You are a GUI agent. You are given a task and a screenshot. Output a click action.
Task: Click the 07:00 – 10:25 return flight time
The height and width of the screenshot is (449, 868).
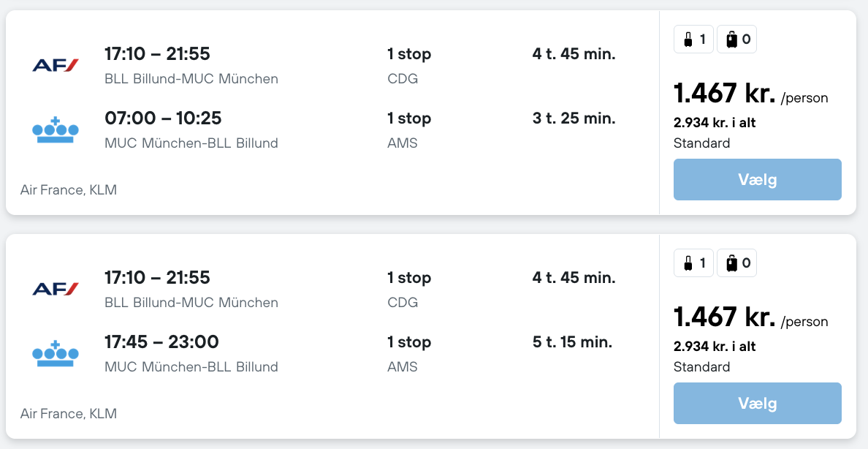163,118
